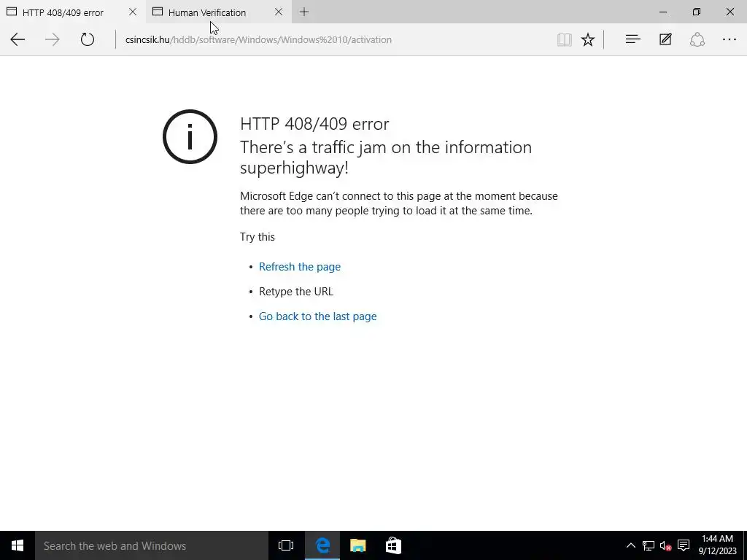This screenshot has height=560, width=747.
Task: Close the HTTP 408/409 error tab
Action: (133, 12)
